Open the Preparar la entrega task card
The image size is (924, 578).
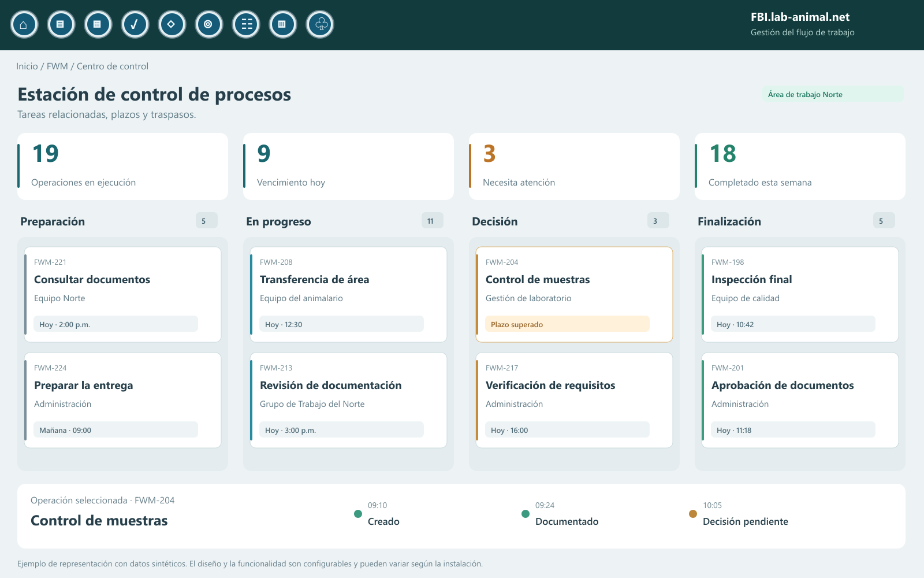tap(122, 401)
